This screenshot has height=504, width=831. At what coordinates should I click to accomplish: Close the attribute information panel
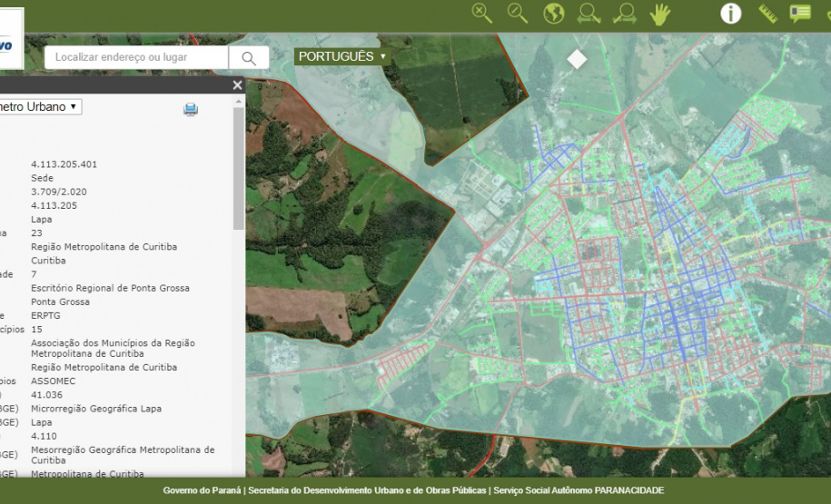point(237,85)
